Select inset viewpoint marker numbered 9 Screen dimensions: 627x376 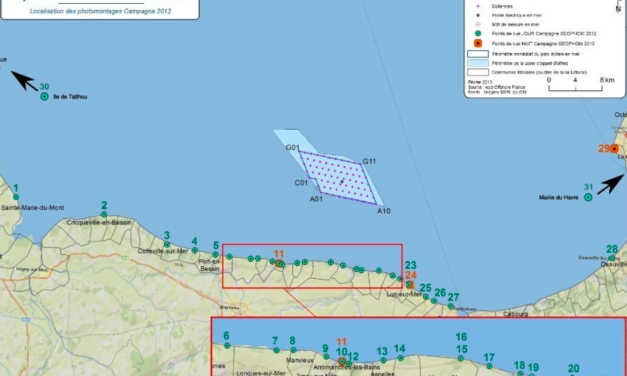click(326, 357)
